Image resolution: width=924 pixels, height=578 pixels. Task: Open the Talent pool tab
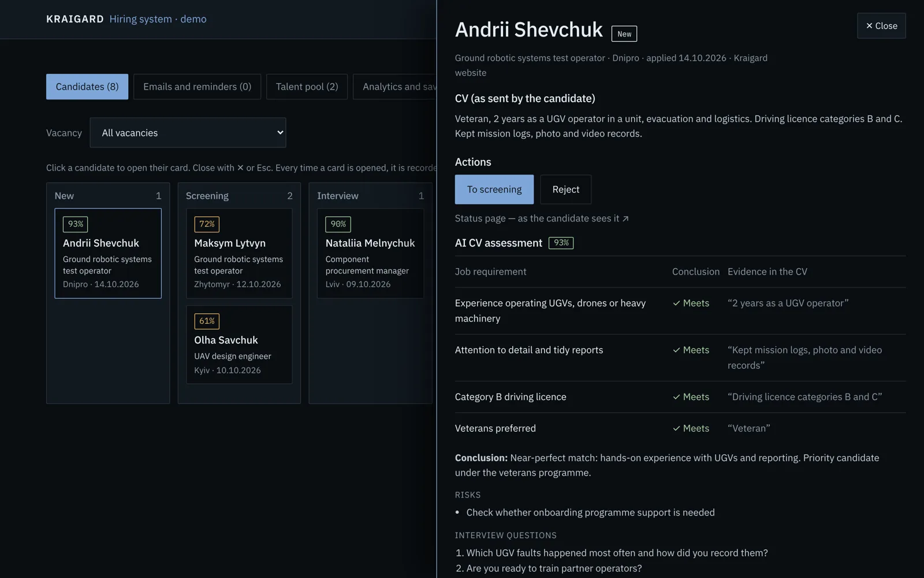(x=307, y=87)
